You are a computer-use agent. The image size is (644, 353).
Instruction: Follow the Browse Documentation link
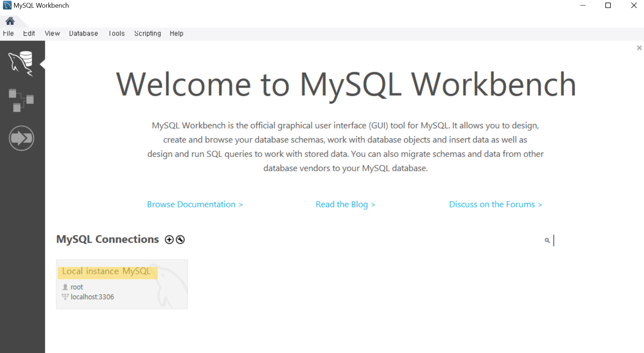click(x=195, y=204)
